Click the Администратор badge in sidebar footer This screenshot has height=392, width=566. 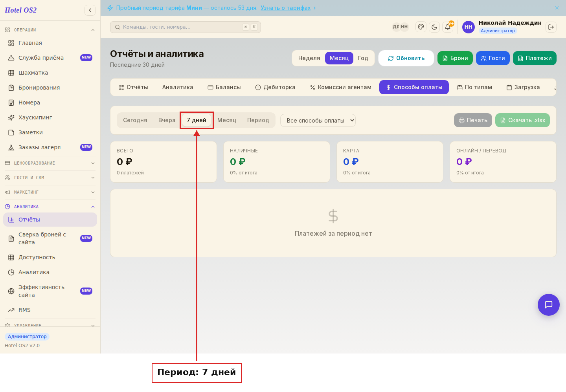click(27, 337)
